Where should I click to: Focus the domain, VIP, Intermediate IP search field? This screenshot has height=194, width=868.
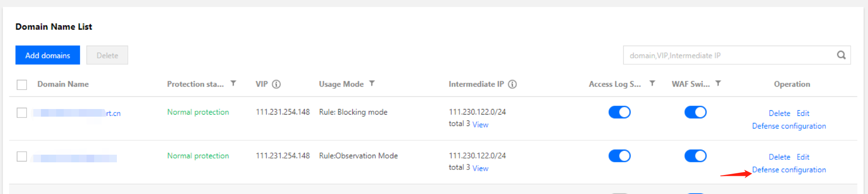tap(729, 55)
